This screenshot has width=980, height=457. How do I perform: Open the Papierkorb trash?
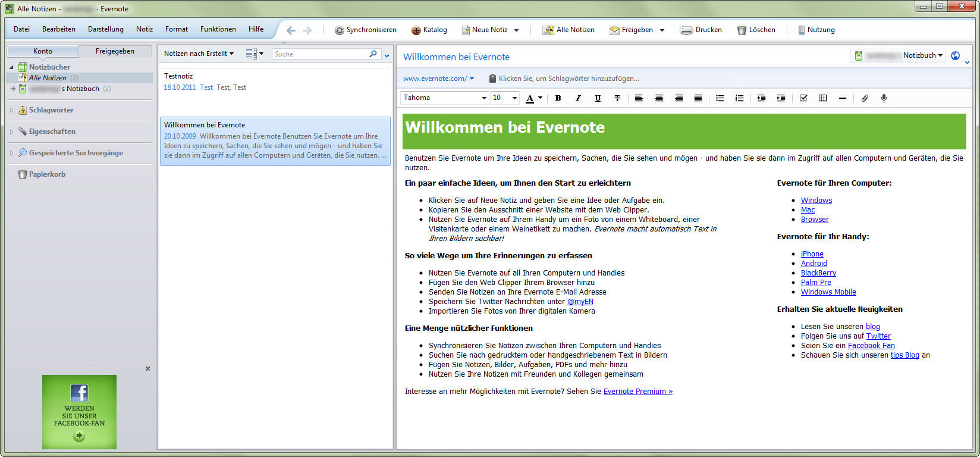click(42, 174)
